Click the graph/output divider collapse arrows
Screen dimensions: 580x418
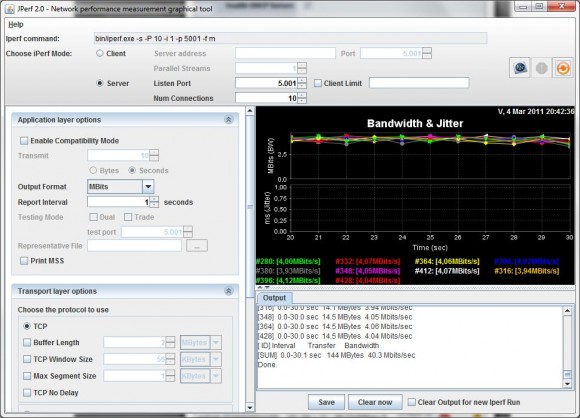[263, 287]
